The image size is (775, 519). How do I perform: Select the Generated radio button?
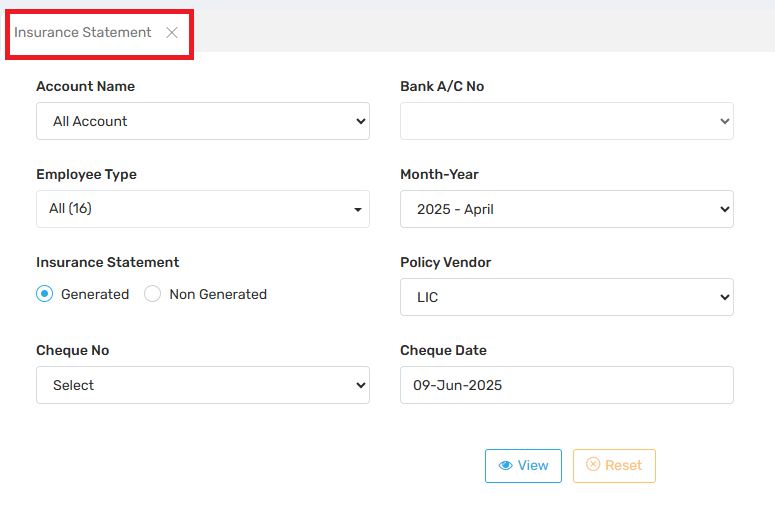click(44, 294)
